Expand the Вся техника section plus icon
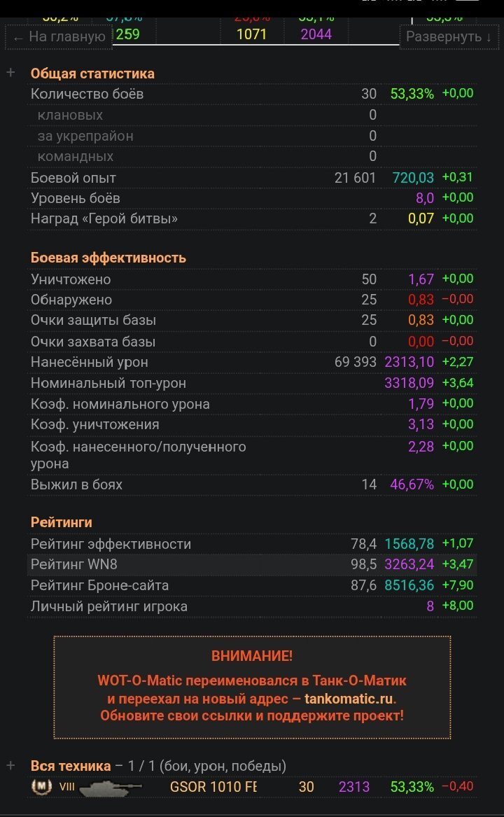The image size is (504, 817). click(x=11, y=765)
